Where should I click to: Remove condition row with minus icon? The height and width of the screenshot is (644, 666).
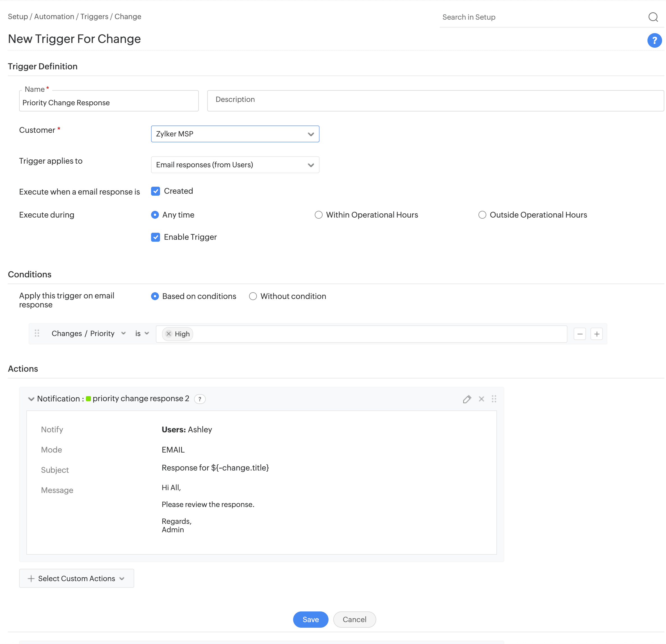pos(580,334)
